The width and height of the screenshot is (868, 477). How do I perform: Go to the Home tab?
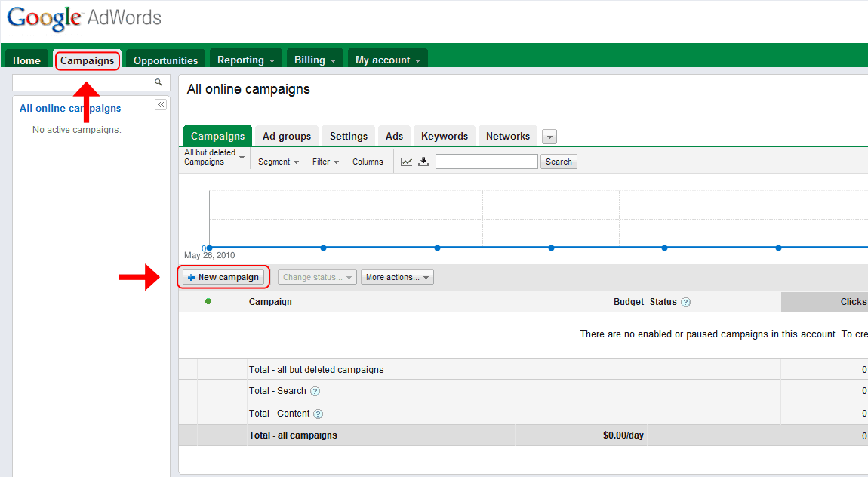[26, 60]
